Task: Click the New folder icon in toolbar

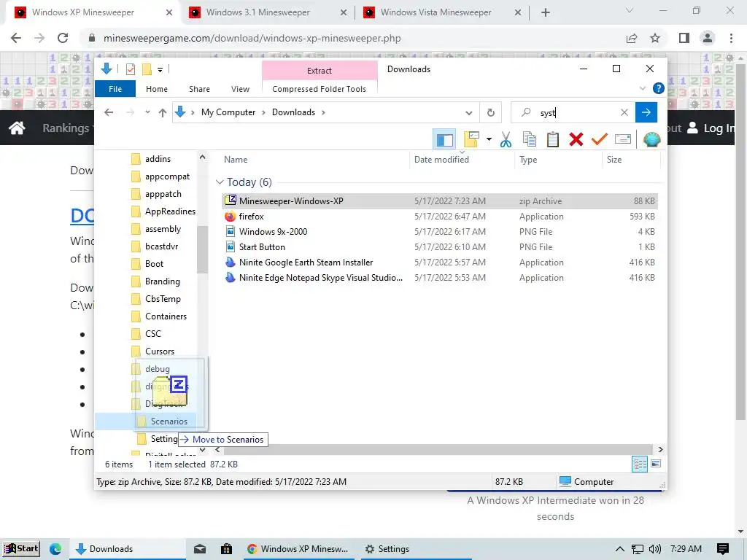Action: 471,139
